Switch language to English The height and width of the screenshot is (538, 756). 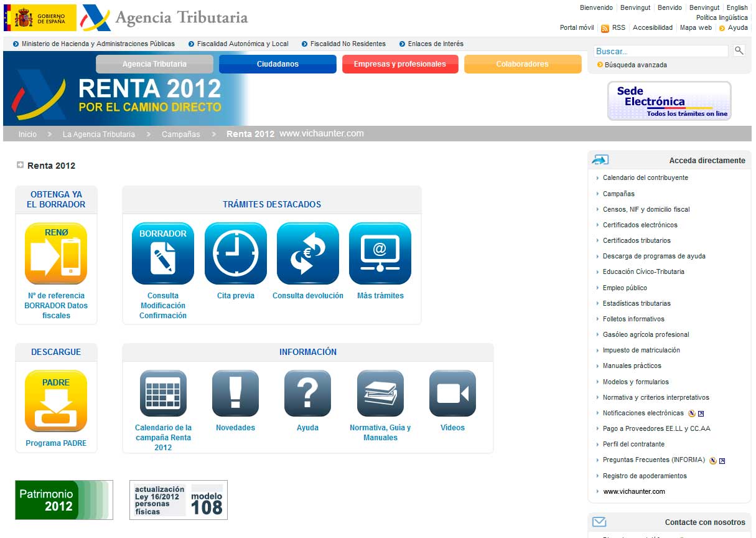click(737, 7)
